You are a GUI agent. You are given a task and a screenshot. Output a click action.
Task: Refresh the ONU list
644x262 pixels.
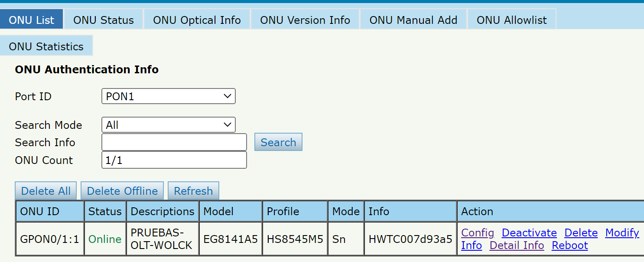click(193, 191)
